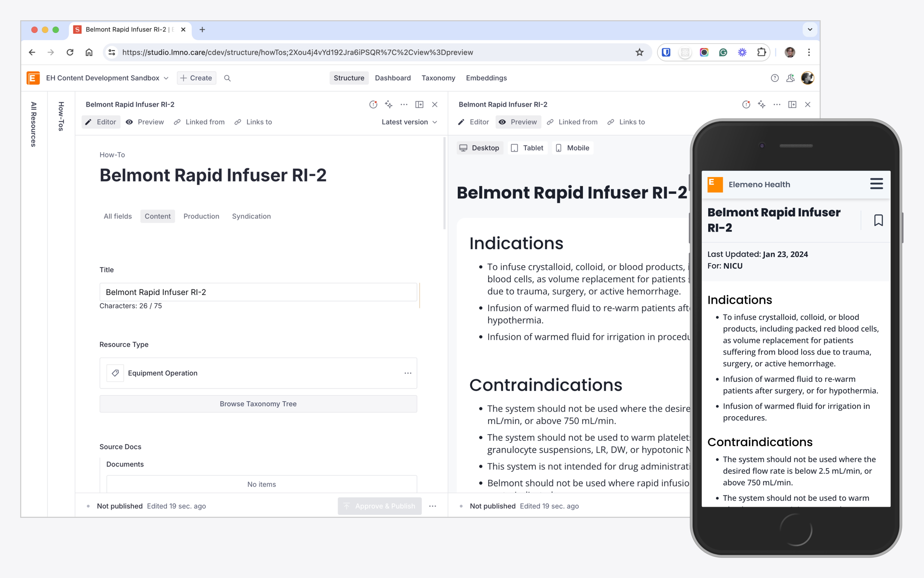The width and height of the screenshot is (924, 578).
Task: Open the search magnifier in Studio header
Action: (x=227, y=78)
